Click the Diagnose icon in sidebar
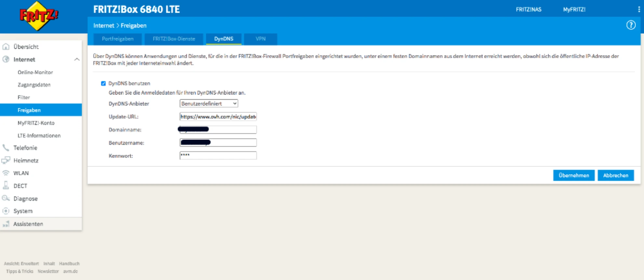This screenshot has height=280, width=644. point(6,198)
